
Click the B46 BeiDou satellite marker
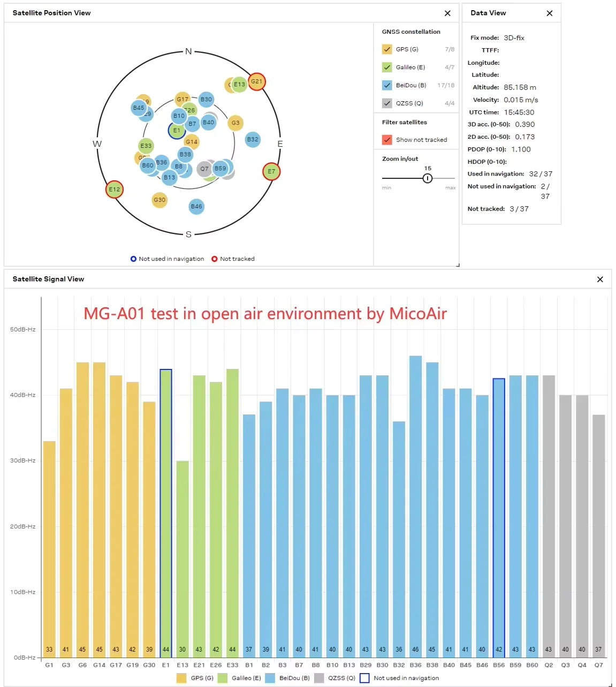196,207
